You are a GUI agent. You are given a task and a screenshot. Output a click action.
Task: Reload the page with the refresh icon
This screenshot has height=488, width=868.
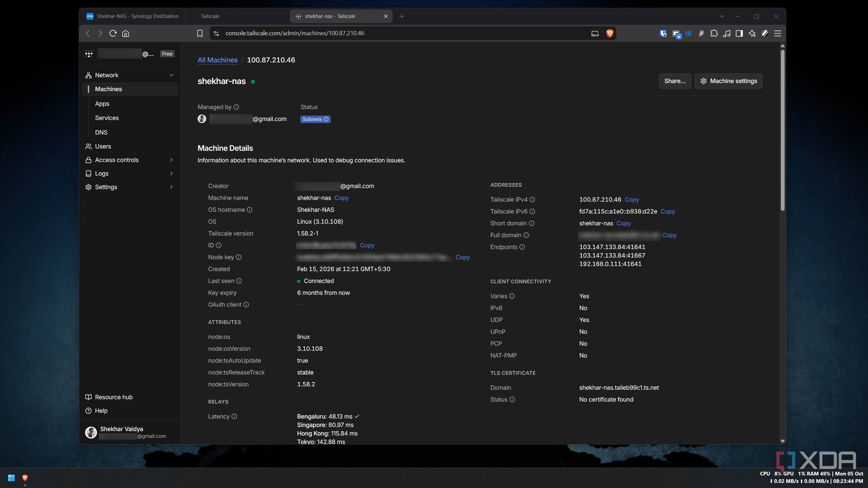pos(113,33)
